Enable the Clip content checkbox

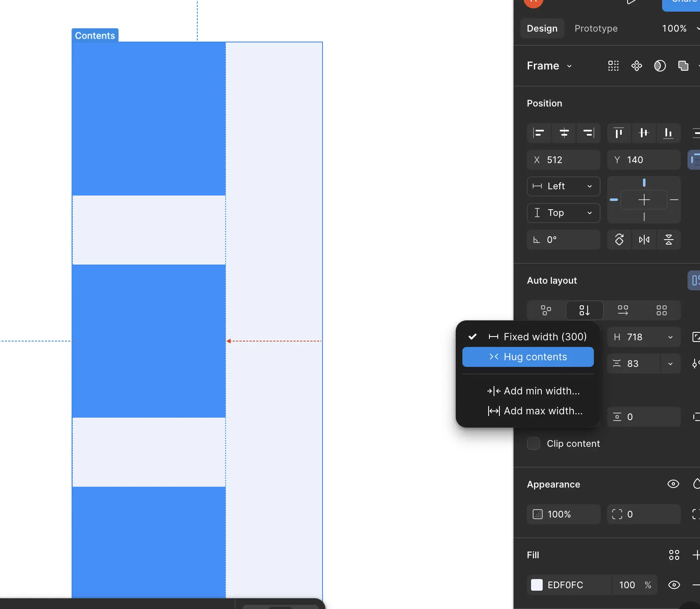coord(534,443)
